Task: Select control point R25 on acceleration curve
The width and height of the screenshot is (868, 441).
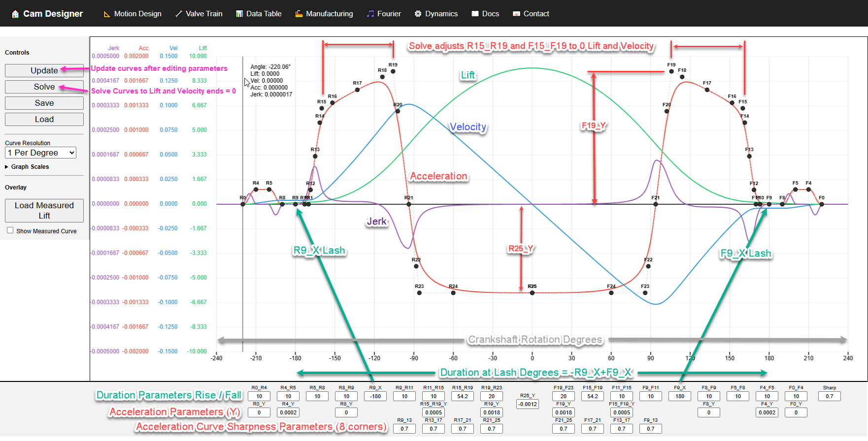Action: pyautogui.click(x=532, y=293)
